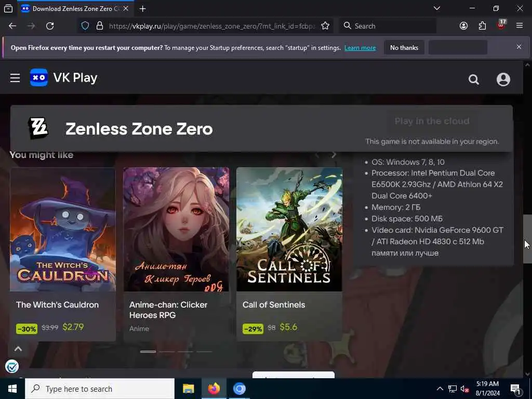Close the Download Zenless Zone Zero tab
Viewport: 532px width, 399px height.
(x=126, y=8)
